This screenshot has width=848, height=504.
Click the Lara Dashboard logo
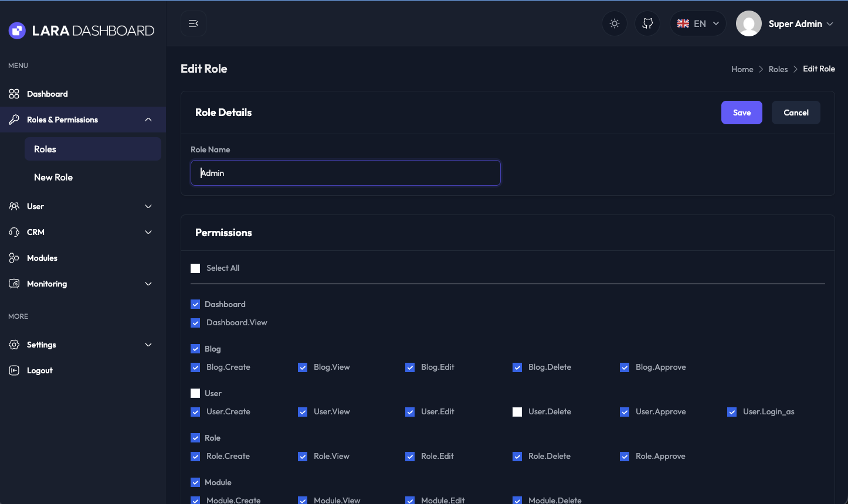(x=82, y=30)
